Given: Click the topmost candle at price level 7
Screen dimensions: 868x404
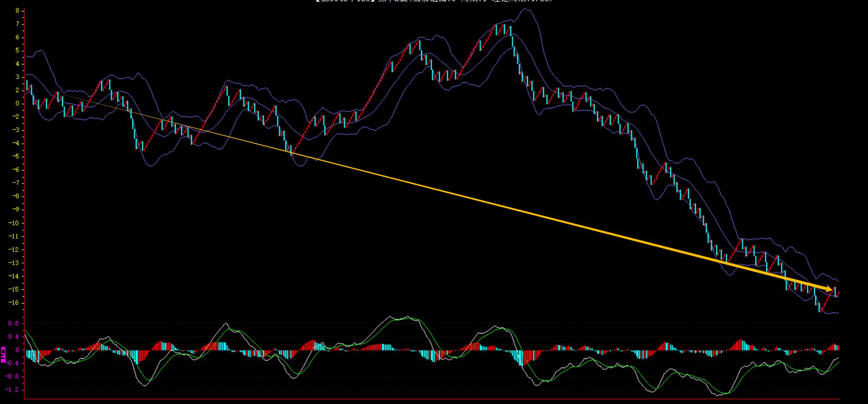Looking at the screenshot, I should tap(504, 29).
